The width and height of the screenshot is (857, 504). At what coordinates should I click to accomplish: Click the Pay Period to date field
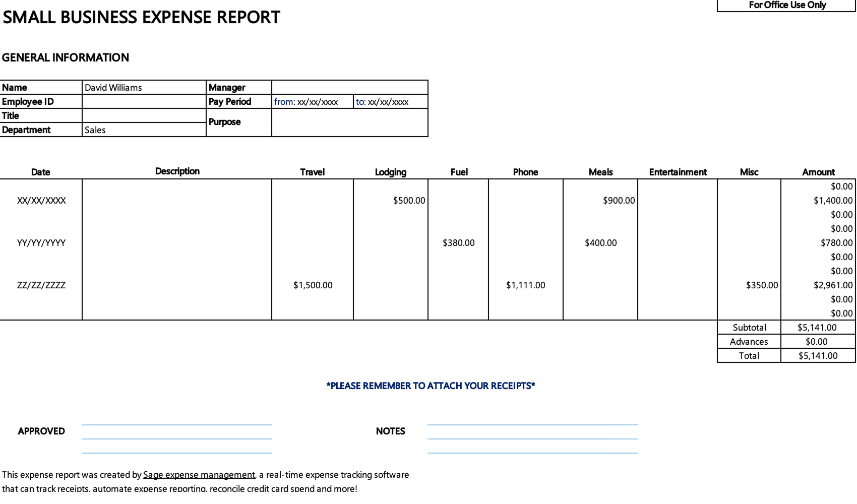[391, 101]
